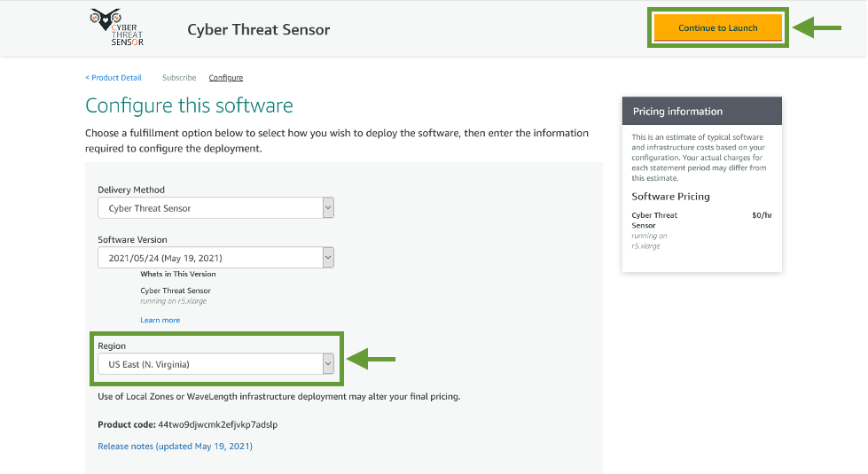This screenshot has width=868, height=474.
Task: Click the $0/hr price value
Action: [x=762, y=215]
